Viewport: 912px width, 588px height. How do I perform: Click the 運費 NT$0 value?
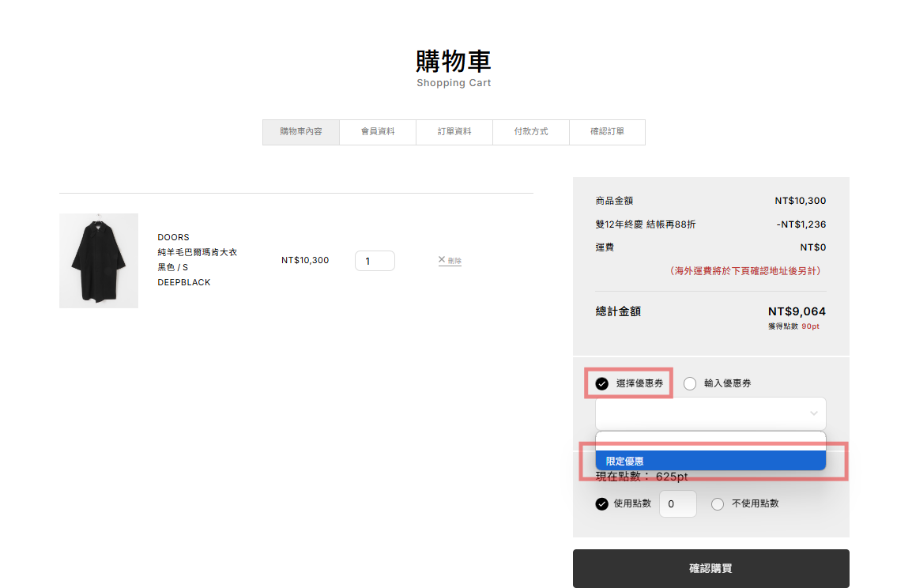point(813,247)
